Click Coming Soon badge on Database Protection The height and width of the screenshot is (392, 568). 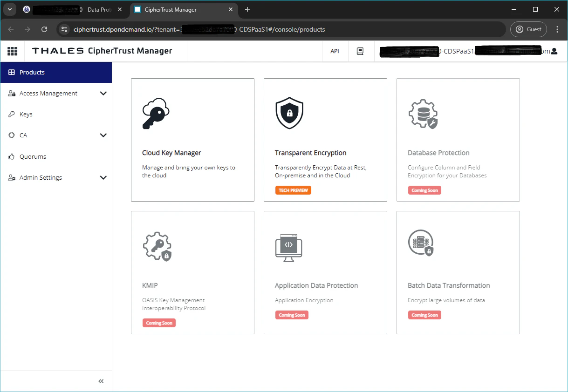coord(425,190)
